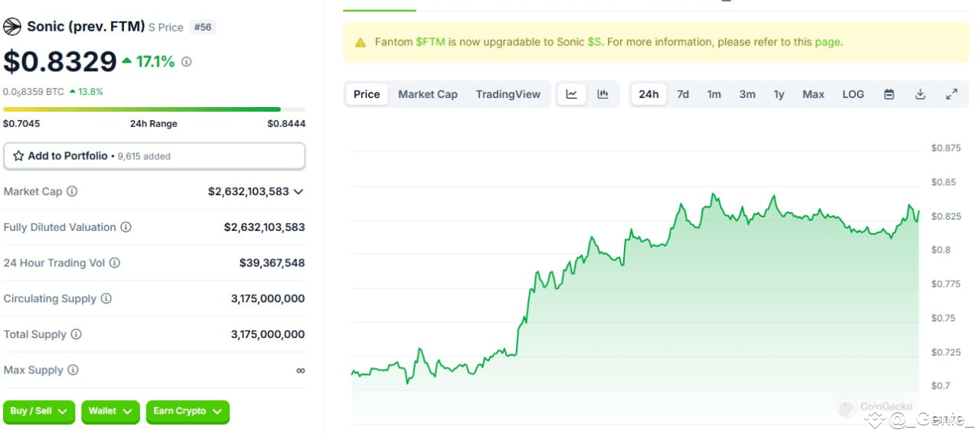The width and height of the screenshot is (980, 436).
Task: Switch to candlestick chart icon
Action: pyautogui.click(x=603, y=94)
